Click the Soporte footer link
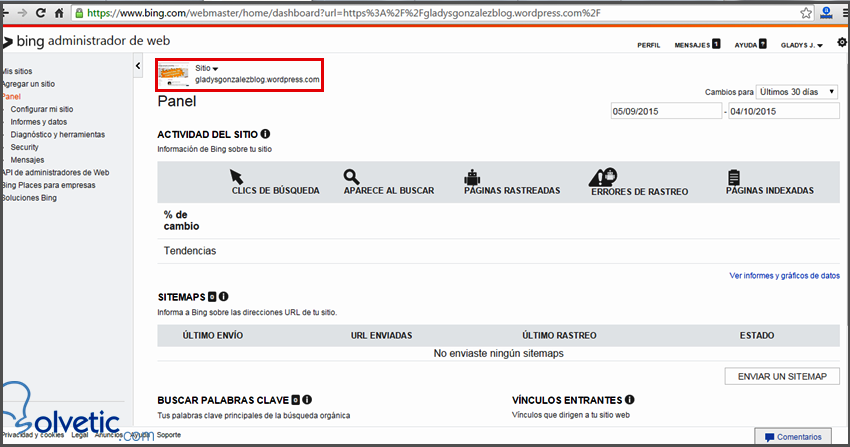The width and height of the screenshot is (850, 447). [169, 435]
